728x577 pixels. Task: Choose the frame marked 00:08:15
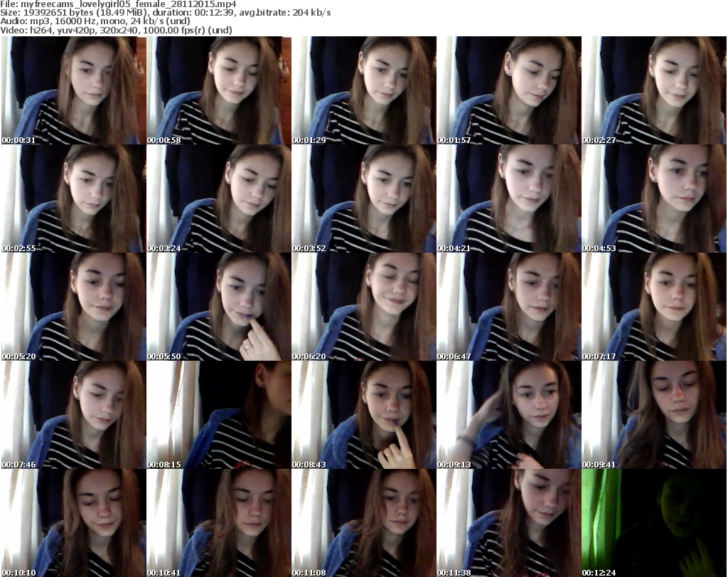[219, 415]
